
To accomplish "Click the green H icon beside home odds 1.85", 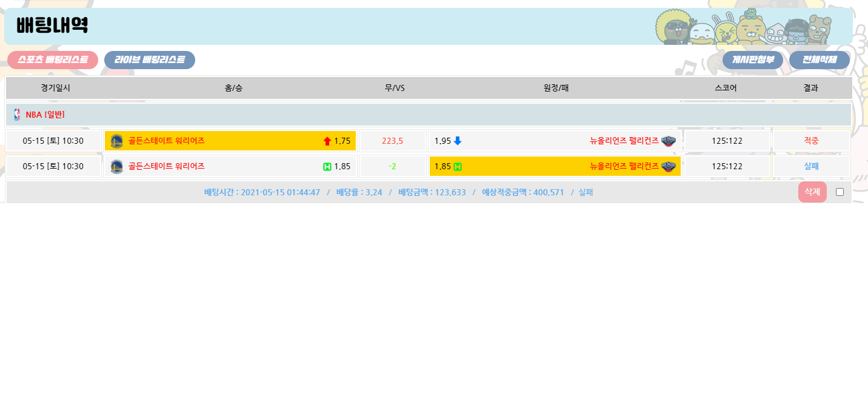I will pos(327,167).
